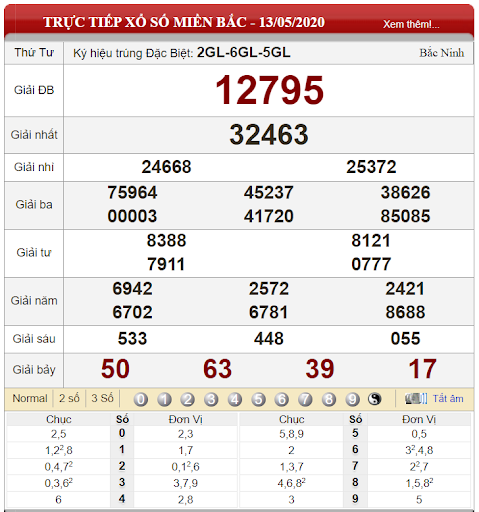
Task: Click the digit 7 ball filter
Action: point(305,399)
